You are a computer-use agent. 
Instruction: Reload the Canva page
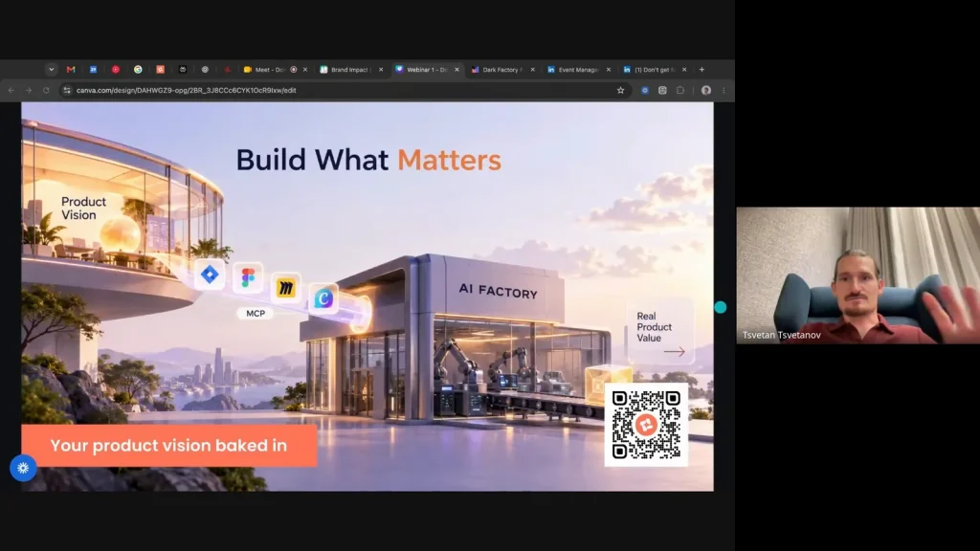pos(46,90)
